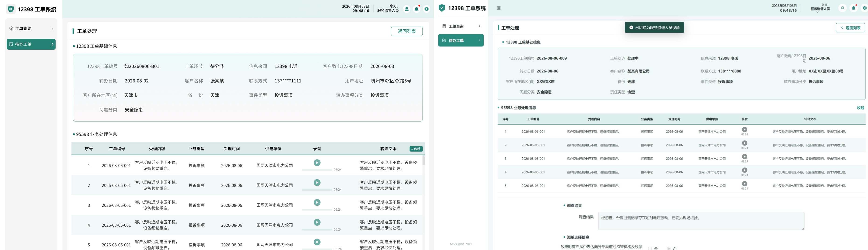Play recording of row 4 in right window
This screenshot has height=250, width=868.
coord(745,170)
